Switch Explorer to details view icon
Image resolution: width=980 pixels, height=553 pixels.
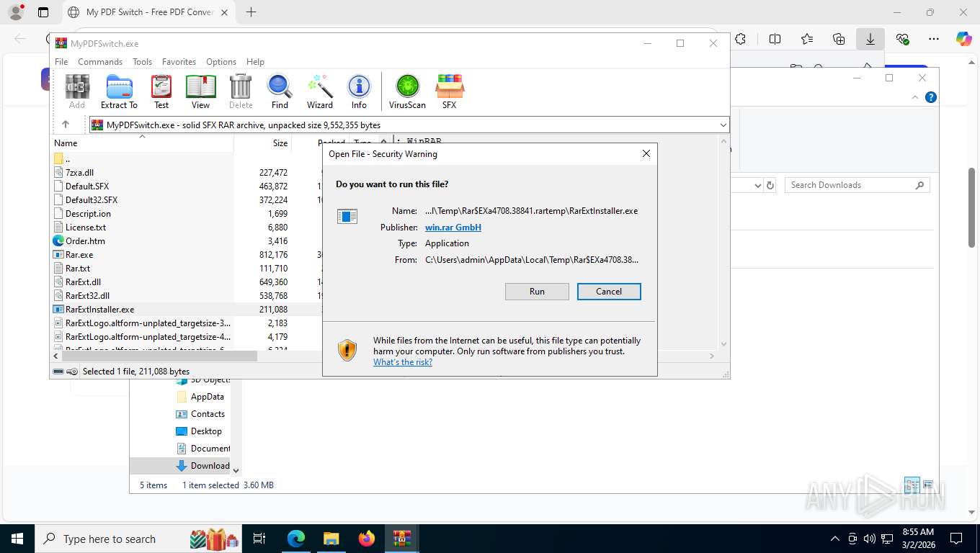coord(912,485)
